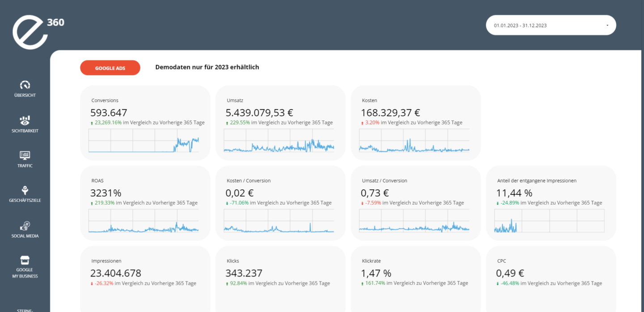Select the Impressionen value 23.404.678
Screen dimensions: 644x312
[x=116, y=273]
